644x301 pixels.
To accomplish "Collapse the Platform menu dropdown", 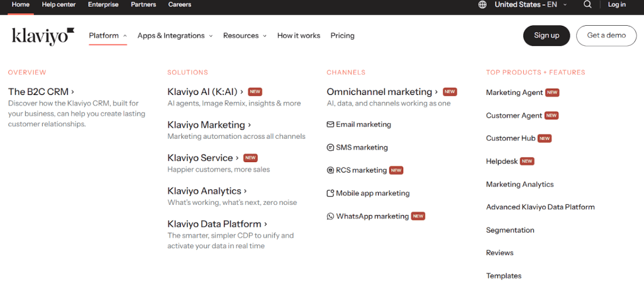I will point(108,36).
